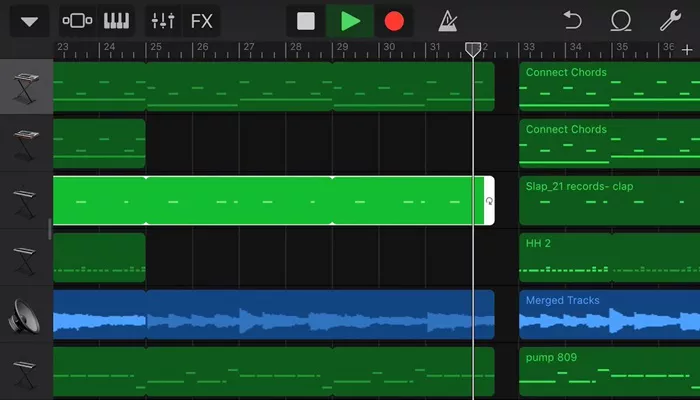Undo the last action
The height and width of the screenshot is (400, 700).
[x=573, y=21]
